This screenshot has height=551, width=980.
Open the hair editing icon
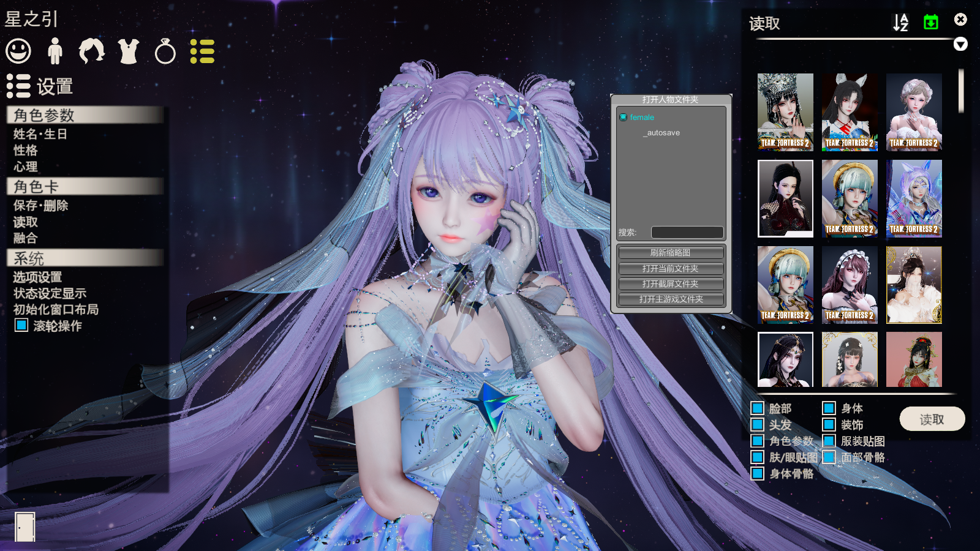coord(92,51)
